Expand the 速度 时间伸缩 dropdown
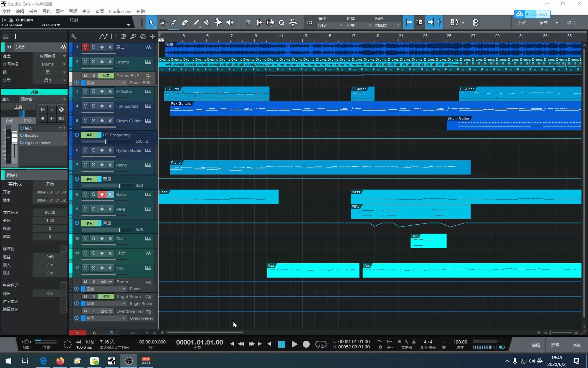 pyautogui.click(x=50, y=56)
